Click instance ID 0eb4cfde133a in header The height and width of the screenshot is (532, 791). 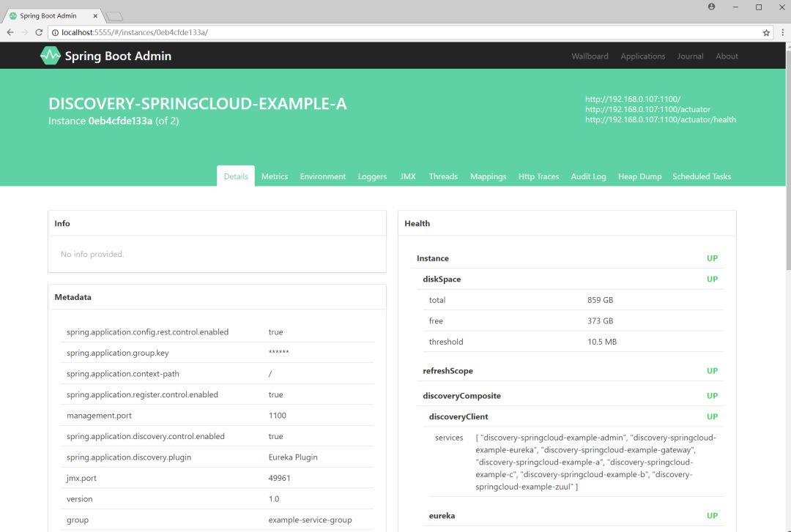[x=120, y=121]
